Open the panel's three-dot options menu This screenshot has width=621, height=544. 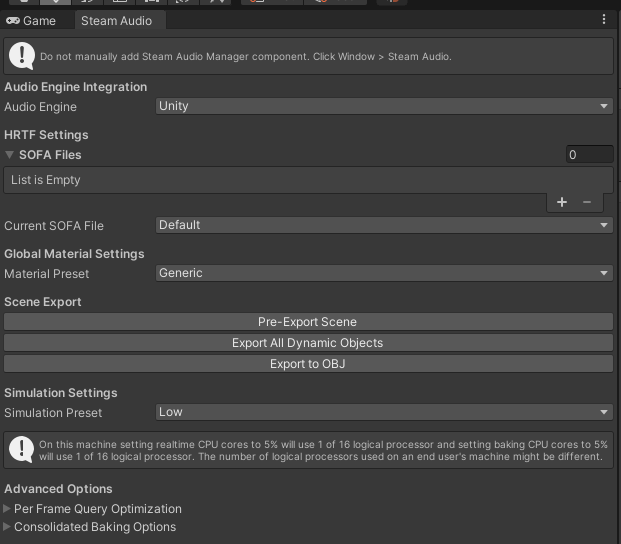(x=604, y=19)
